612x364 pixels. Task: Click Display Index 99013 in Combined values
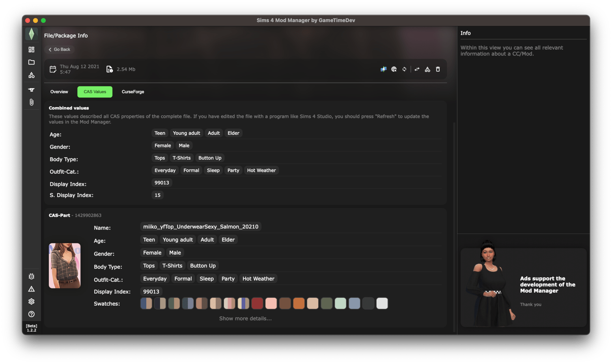click(162, 183)
